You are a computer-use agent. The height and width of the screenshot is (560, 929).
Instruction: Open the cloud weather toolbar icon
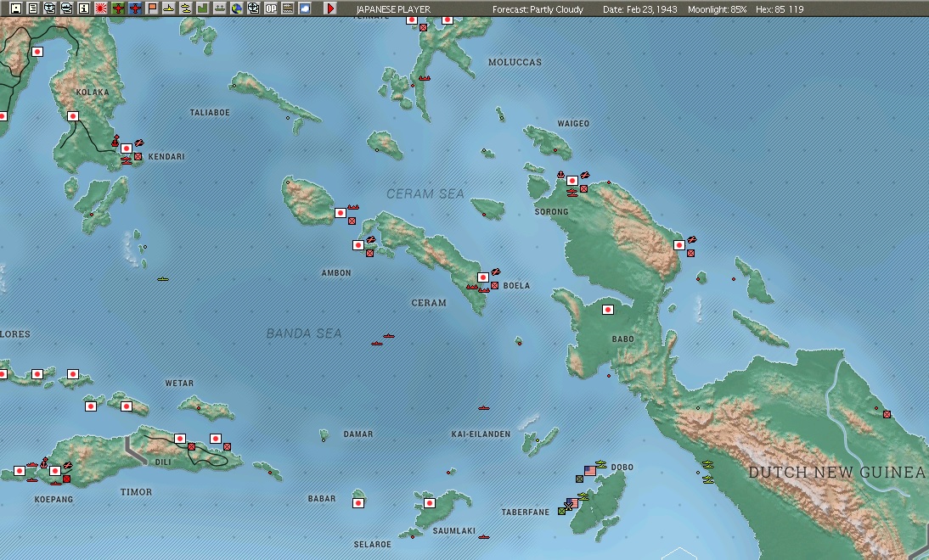coord(305,8)
